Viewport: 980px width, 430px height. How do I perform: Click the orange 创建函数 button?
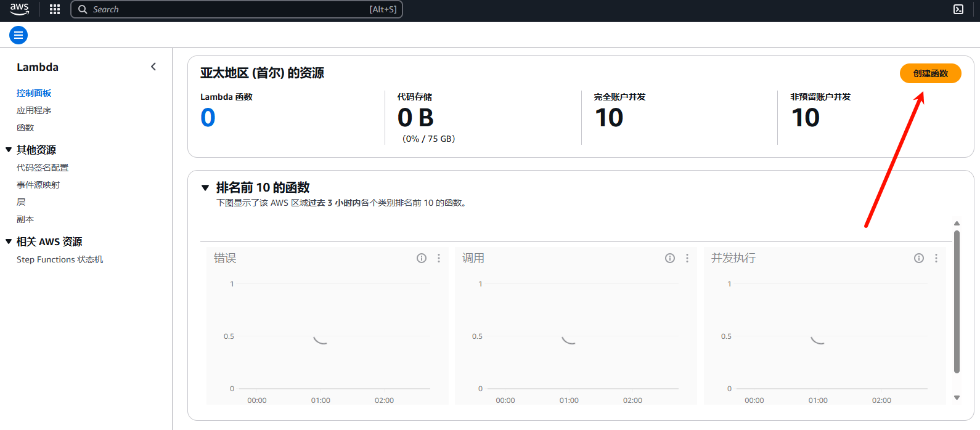coord(930,73)
